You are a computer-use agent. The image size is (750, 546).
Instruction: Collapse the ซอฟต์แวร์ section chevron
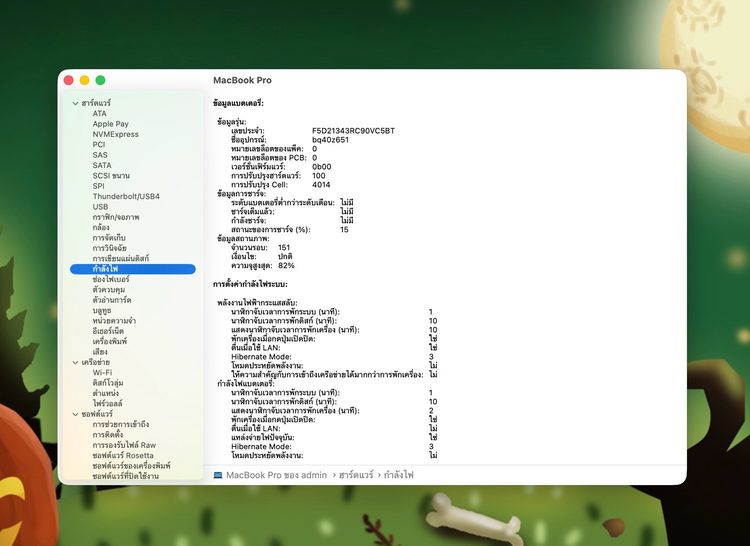(x=75, y=414)
